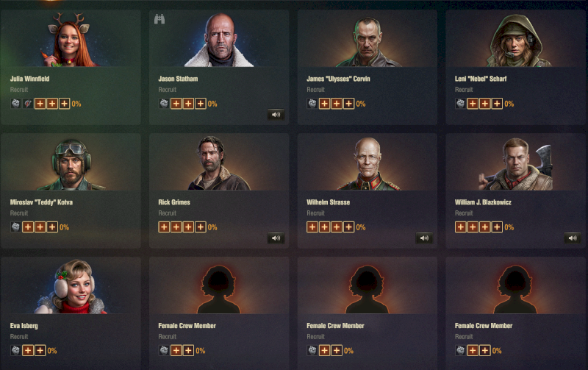Play William J. Blazkowicz's voiceover sound icon
This screenshot has height=370, width=588.
[573, 238]
